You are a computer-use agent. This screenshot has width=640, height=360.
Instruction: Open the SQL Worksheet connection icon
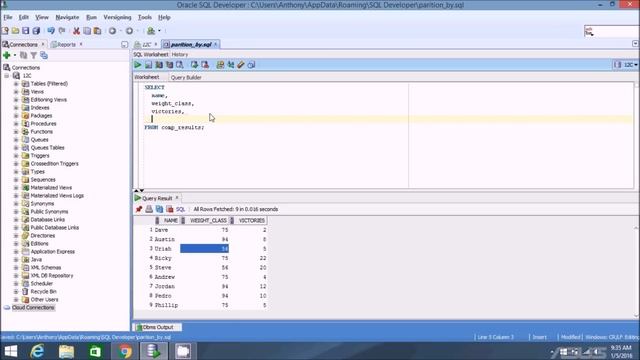(x=151, y=31)
